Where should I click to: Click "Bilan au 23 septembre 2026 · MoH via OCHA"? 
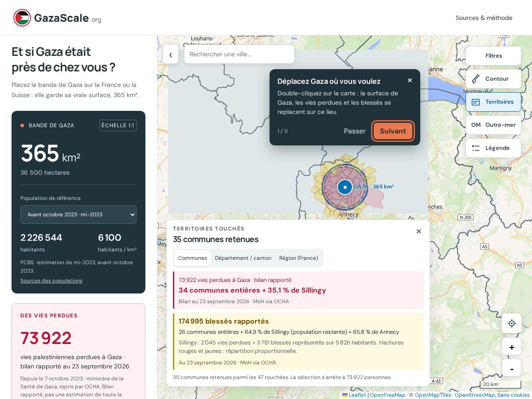(234, 301)
